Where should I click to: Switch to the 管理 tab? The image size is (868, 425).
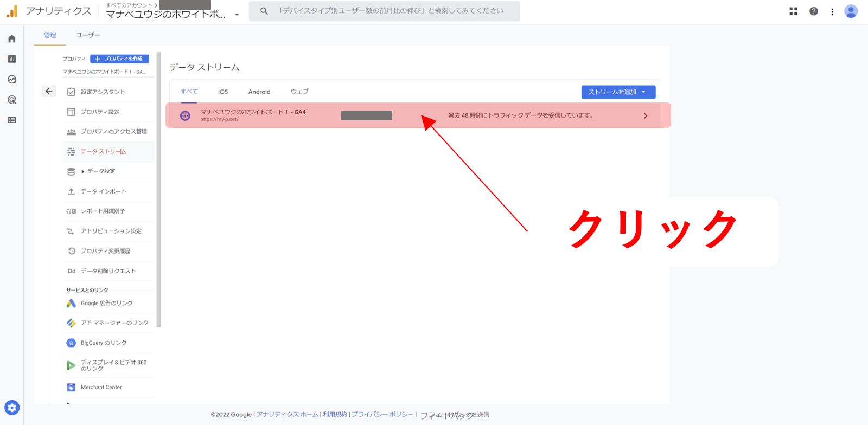50,35
